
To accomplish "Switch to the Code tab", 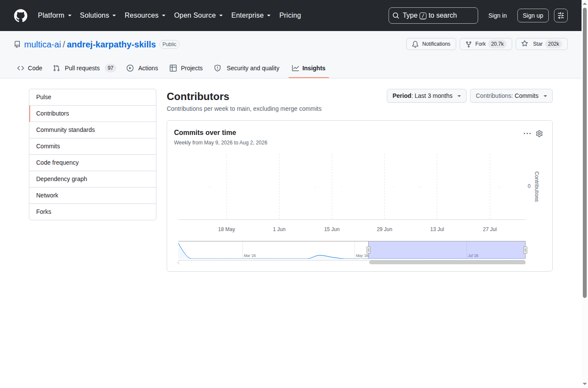I will (x=30, y=68).
